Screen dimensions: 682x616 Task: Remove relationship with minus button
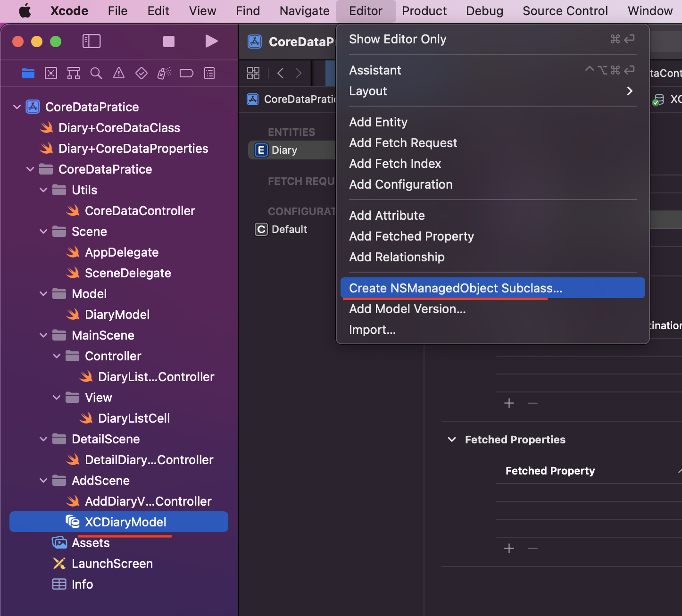click(532, 403)
